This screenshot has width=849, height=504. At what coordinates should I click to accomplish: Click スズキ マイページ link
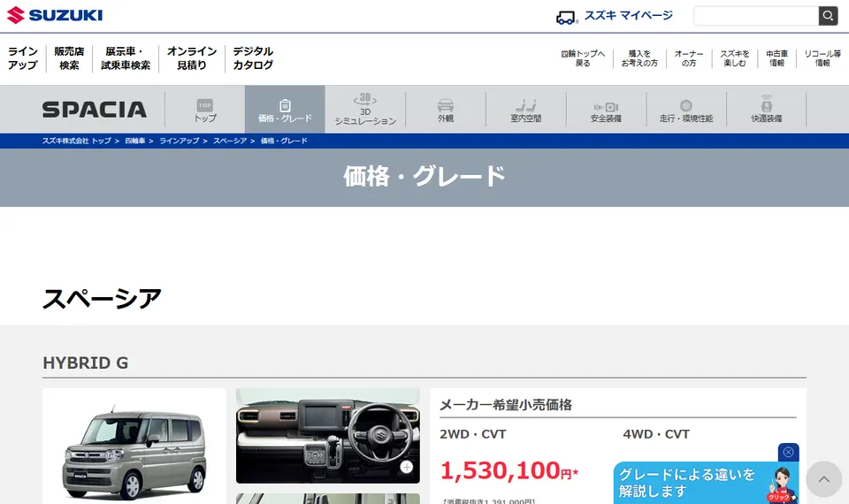[x=628, y=16]
